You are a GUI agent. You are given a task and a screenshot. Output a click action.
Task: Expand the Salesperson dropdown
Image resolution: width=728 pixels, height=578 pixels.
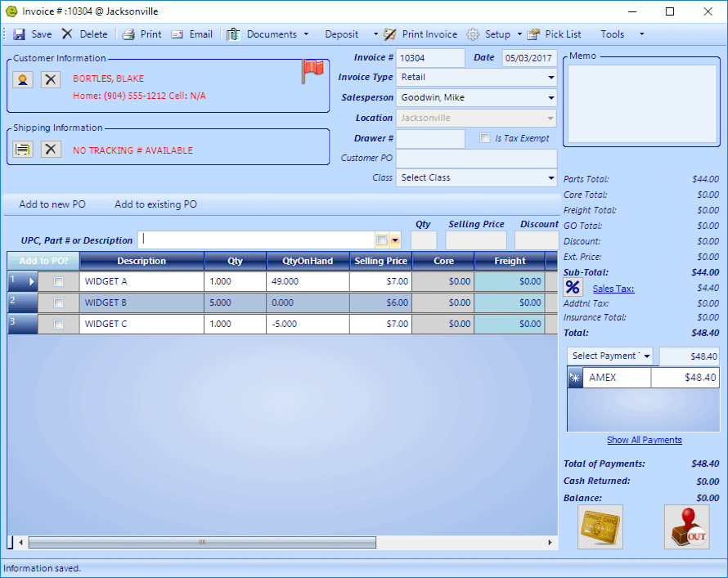551,98
